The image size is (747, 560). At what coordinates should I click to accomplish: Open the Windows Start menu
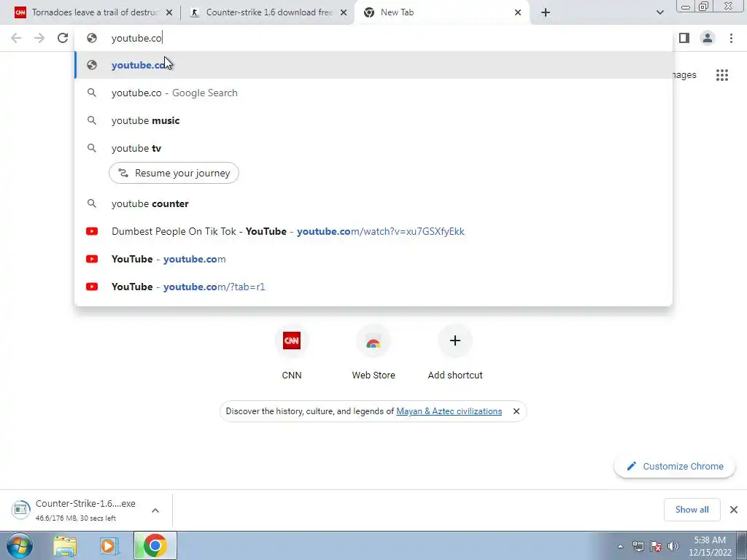(x=20, y=545)
